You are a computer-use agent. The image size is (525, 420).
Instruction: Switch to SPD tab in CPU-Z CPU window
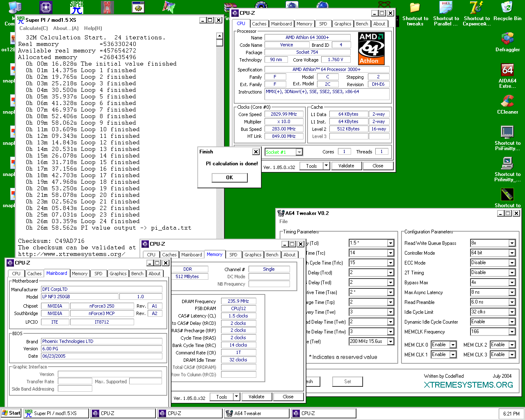[323, 24]
